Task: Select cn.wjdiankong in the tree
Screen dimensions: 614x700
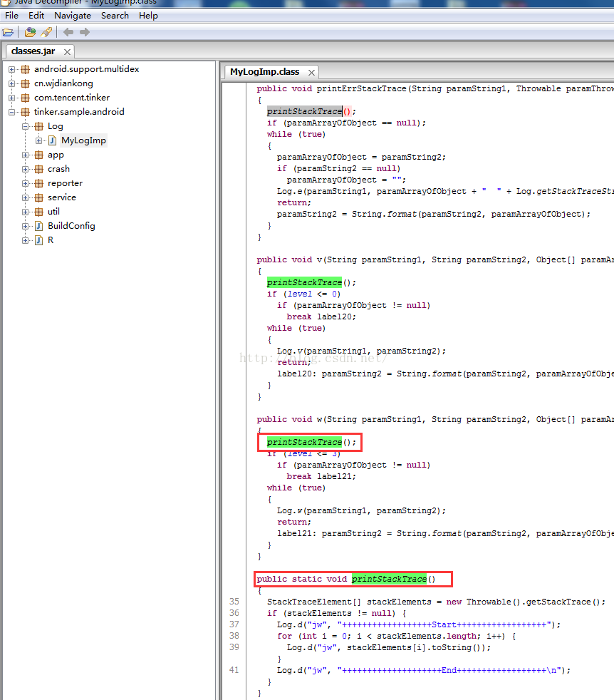Action: [64, 83]
